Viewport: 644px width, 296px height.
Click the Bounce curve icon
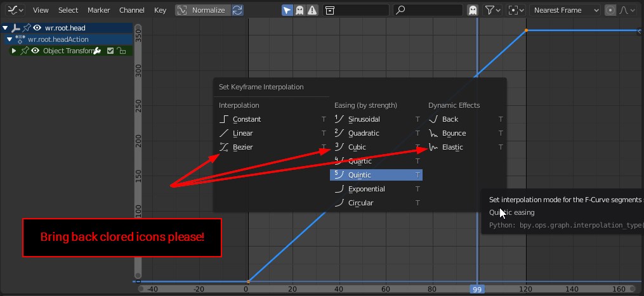[x=433, y=134]
